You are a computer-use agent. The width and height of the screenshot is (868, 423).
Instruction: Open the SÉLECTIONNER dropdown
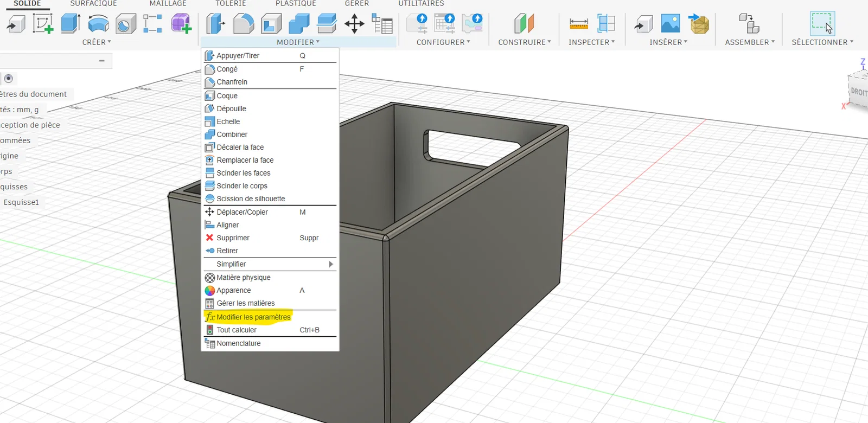tap(822, 42)
